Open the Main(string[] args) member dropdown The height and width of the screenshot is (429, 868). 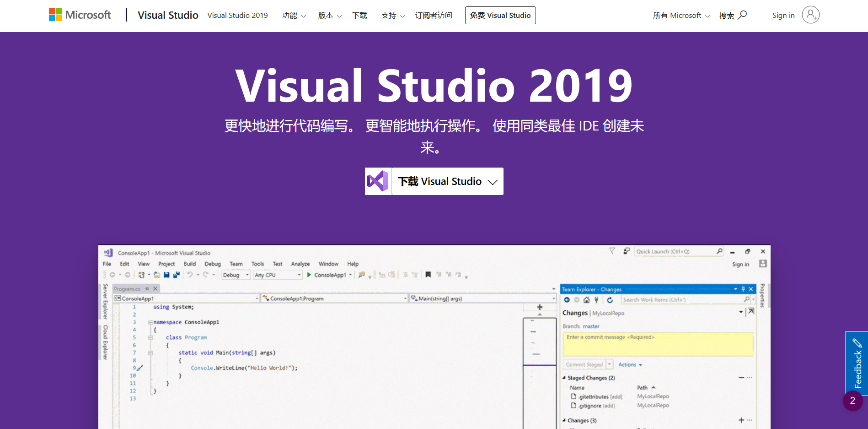click(x=482, y=299)
